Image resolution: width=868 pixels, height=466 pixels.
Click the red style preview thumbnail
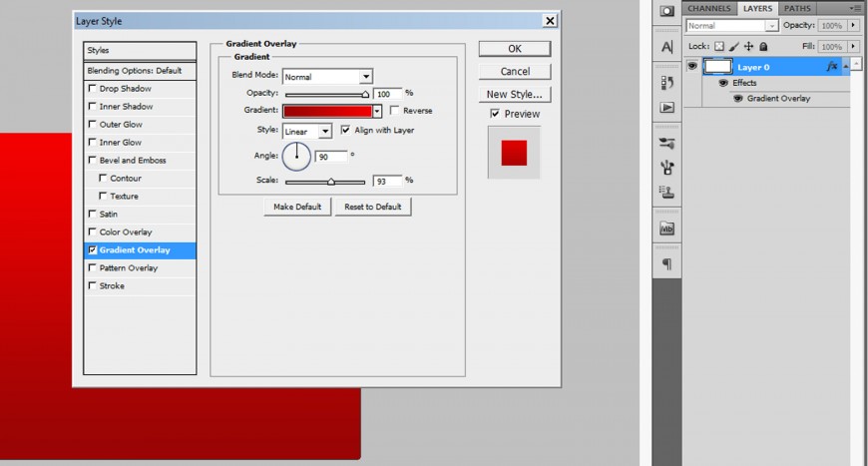[514, 153]
